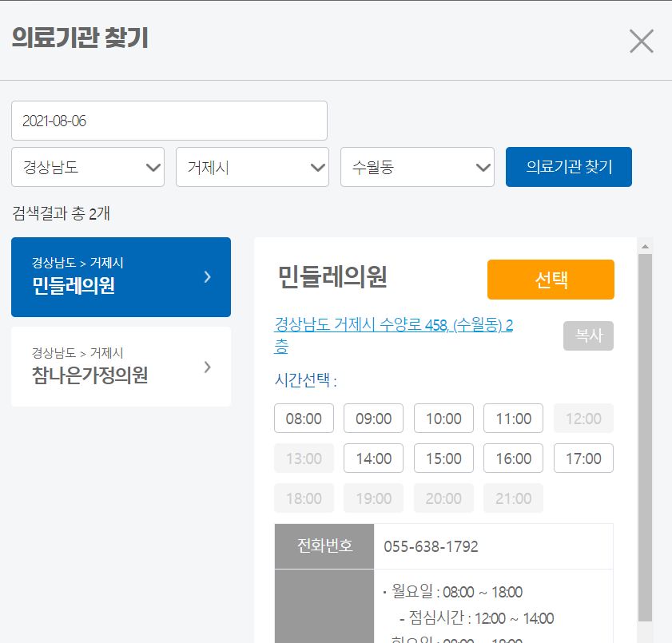Choose the 17:00 time slot
This screenshot has width=672, height=643.
tap(584, 458)
